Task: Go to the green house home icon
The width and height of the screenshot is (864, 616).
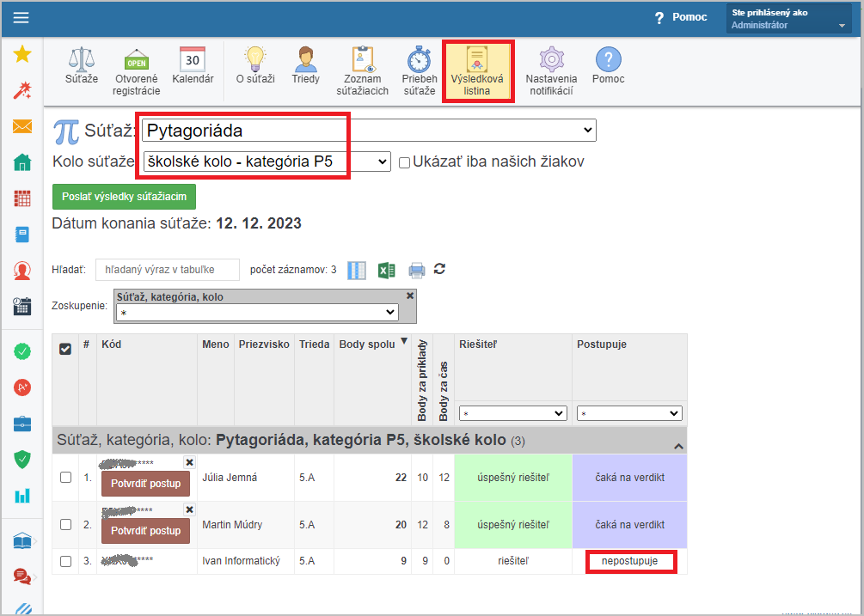Action: pyautogui.click(x=22, y=162)
